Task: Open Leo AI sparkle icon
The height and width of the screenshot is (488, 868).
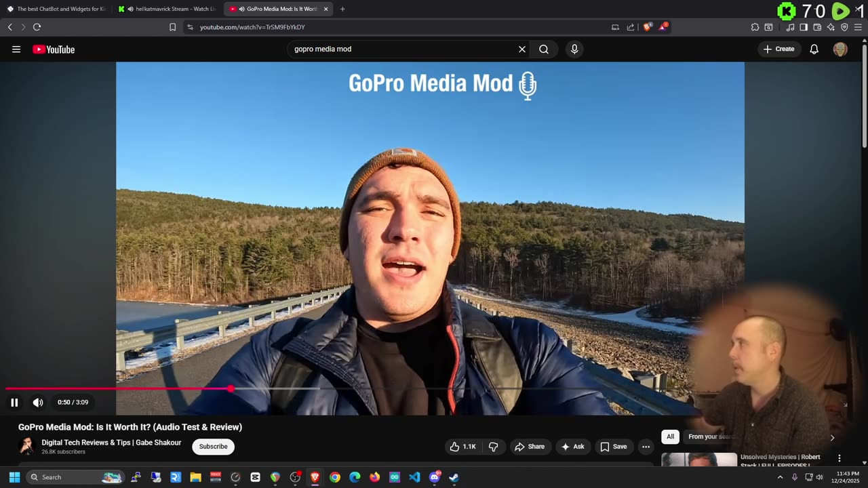Action: 831,27
